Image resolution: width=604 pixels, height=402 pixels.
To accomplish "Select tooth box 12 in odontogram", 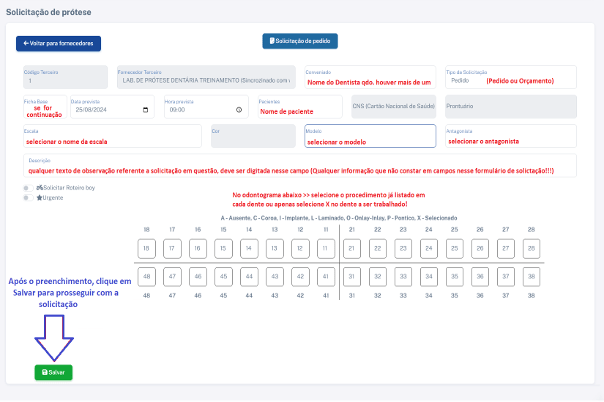I will [300, 249].
